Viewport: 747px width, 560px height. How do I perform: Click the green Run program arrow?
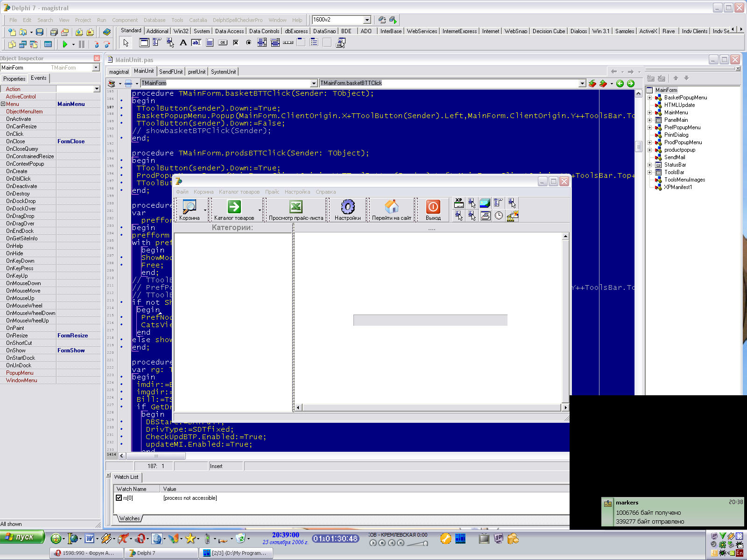pyautogui.click(x=65, y=44)
